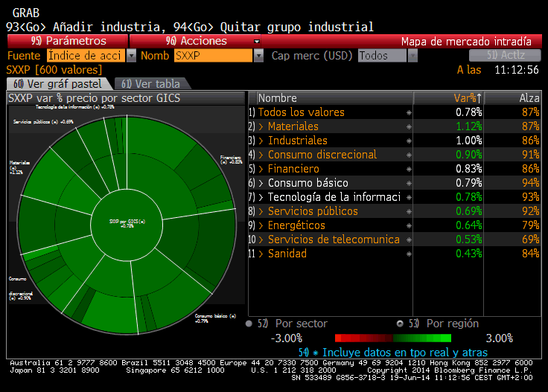This screenshot has height=392, width=548.
Task: Click the asterisk icon in Energéticos row
Action: [409, 226]
